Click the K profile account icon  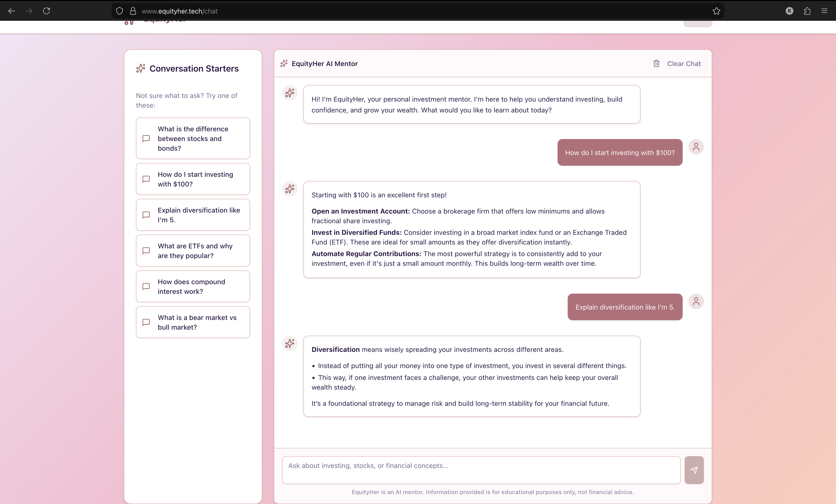pyautogui.click(x=789, y=11)
